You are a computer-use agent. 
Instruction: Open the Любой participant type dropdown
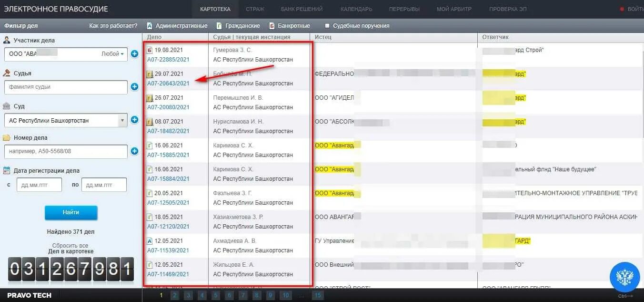112,54
